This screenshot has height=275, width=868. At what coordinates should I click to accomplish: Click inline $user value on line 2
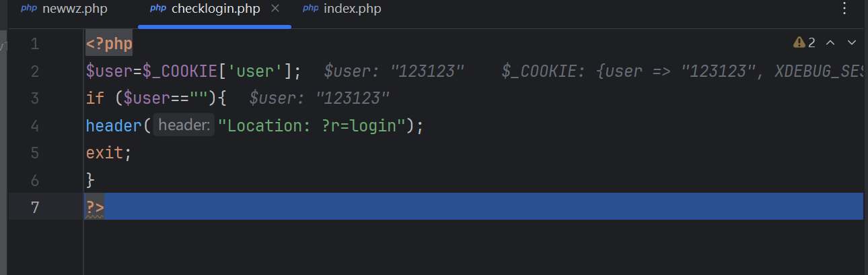pyautogui.click(x=394, y=71)
